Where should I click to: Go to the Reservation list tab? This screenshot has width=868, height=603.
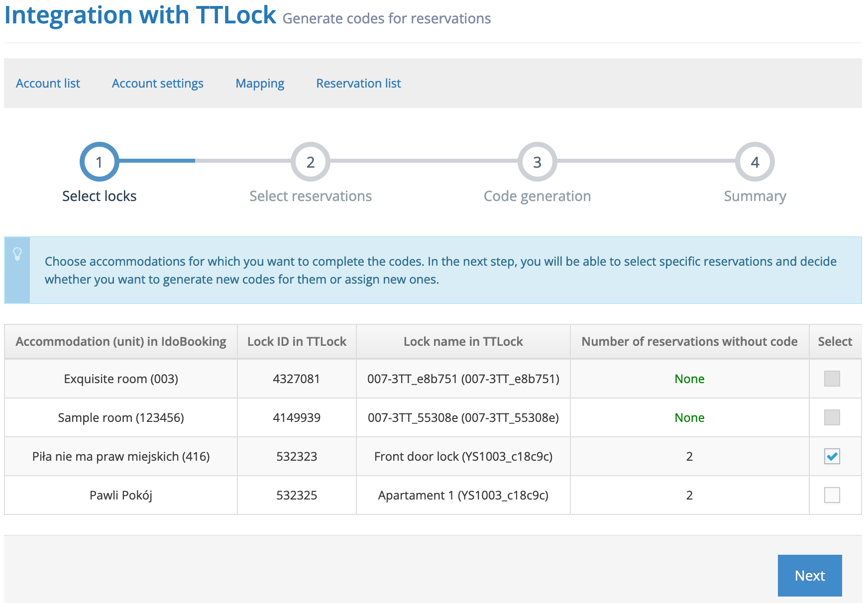[358, 83]
